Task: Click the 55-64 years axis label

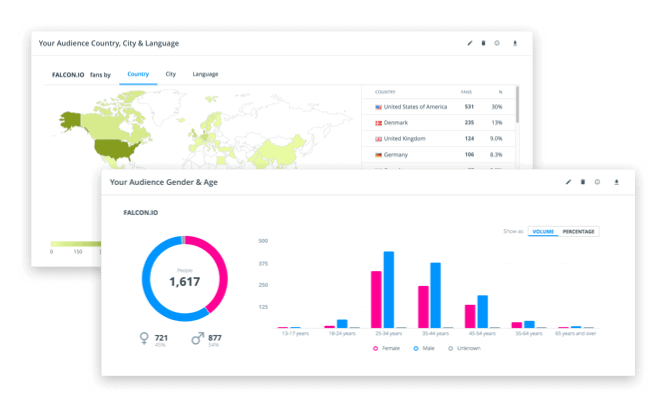Action: point(529,333)
